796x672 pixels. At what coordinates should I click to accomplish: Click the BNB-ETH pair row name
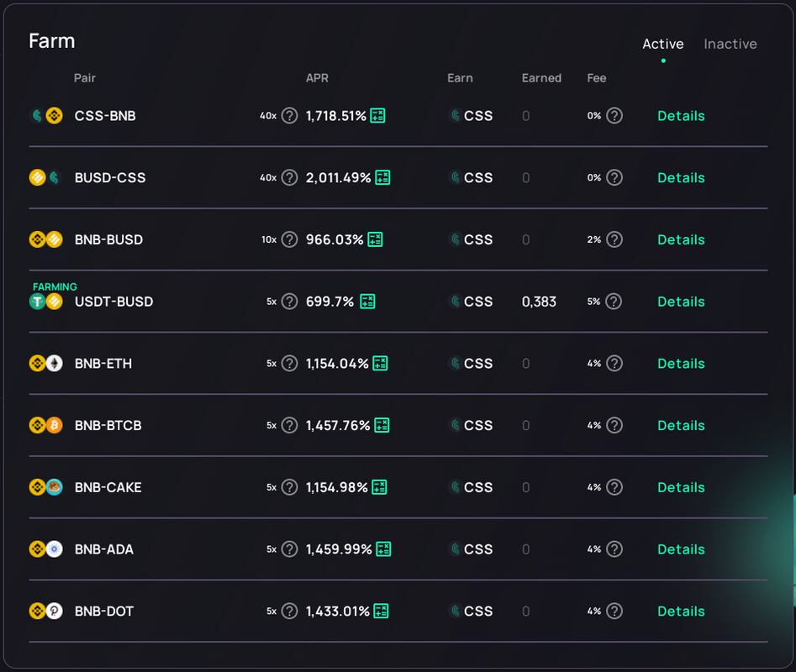[103, 363]
